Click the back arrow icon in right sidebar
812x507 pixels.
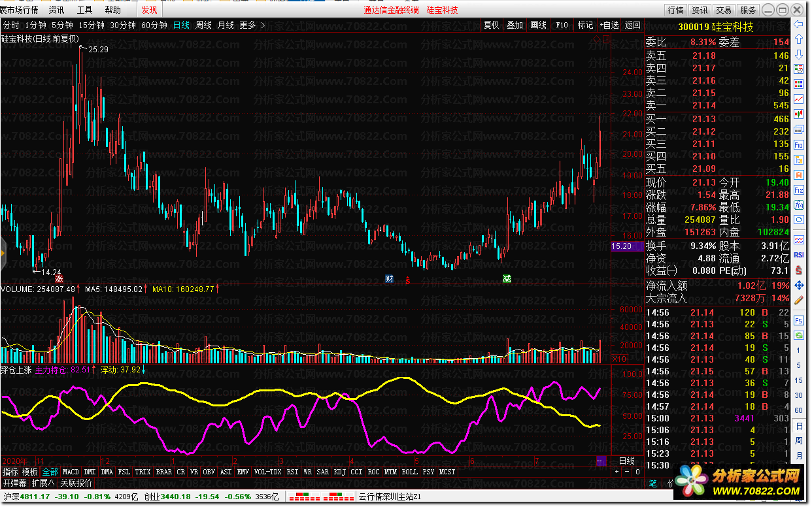798,24
